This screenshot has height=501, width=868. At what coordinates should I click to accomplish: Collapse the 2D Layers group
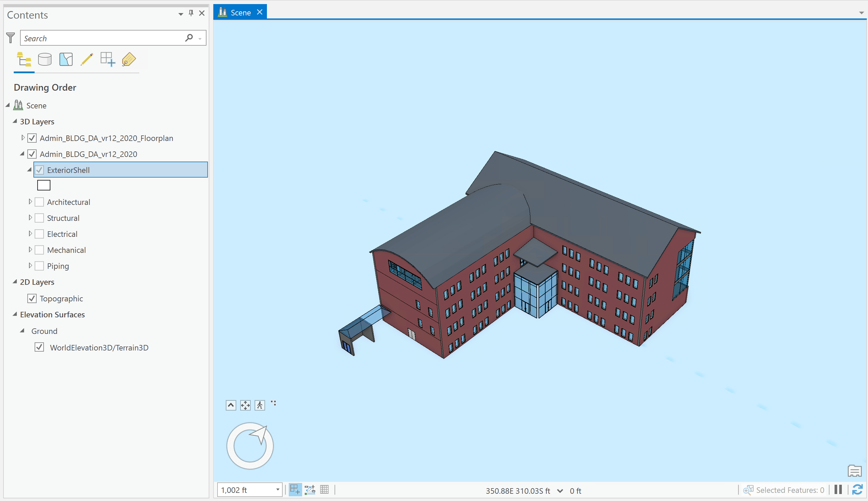pyautogui.click(x=15, y=282)
